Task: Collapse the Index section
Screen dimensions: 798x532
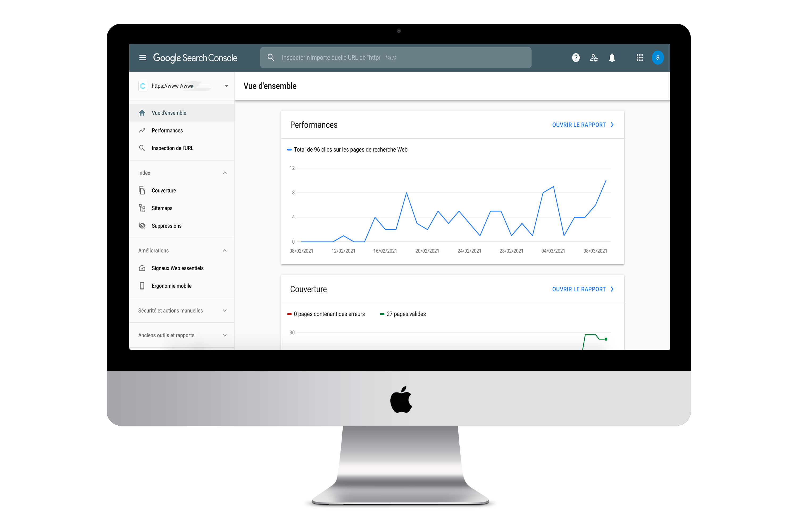Action: tap(225, 173)
